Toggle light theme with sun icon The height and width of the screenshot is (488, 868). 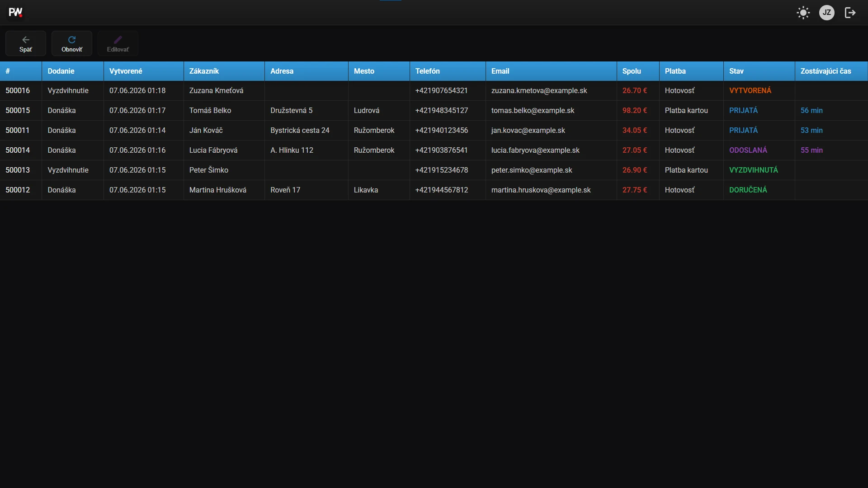(803, 13)
